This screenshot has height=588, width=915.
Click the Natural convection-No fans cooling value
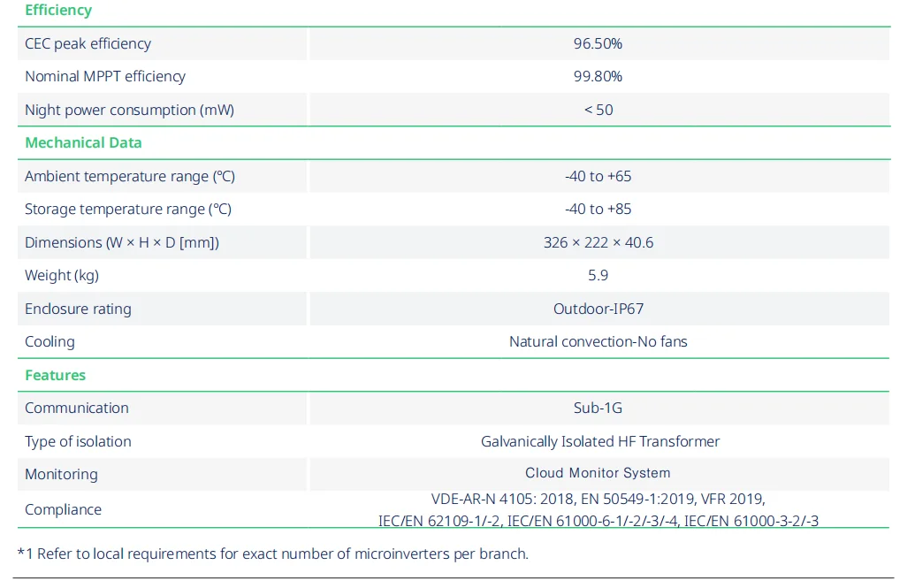(598, 341)
